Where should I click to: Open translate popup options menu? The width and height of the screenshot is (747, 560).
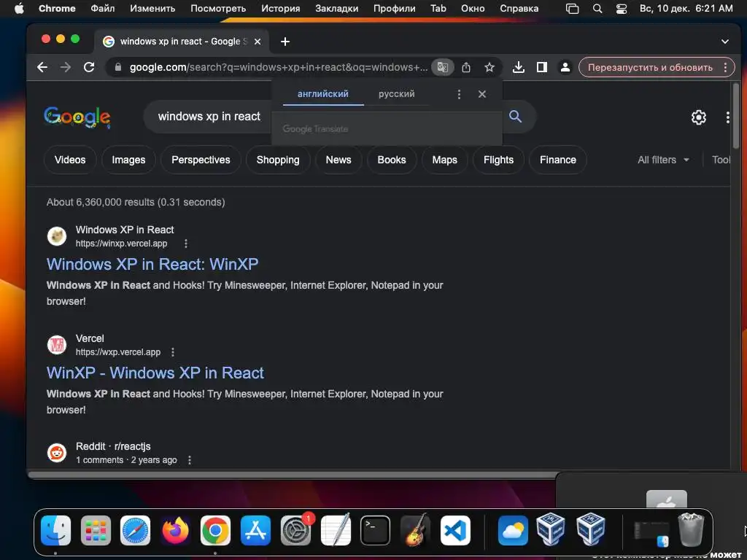click(x=459, y=94)
